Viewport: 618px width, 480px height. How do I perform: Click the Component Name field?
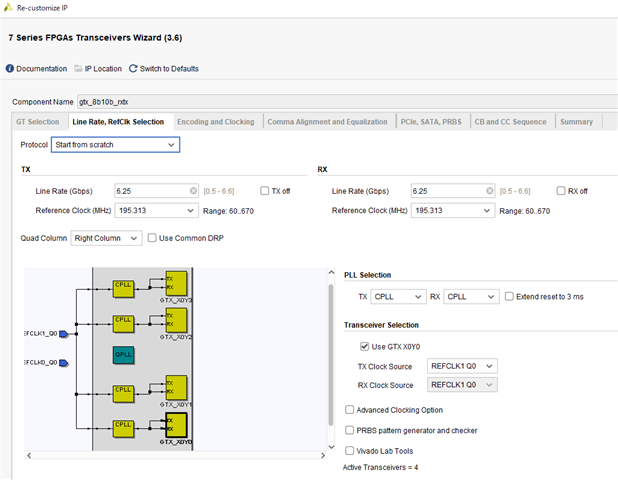(347, 102)
